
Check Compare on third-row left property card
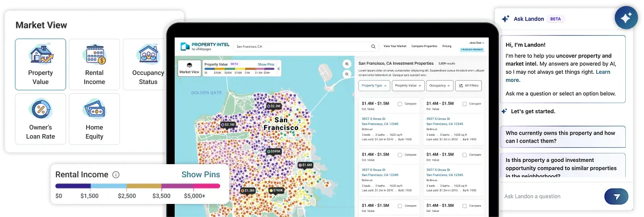tap(400, 206)
